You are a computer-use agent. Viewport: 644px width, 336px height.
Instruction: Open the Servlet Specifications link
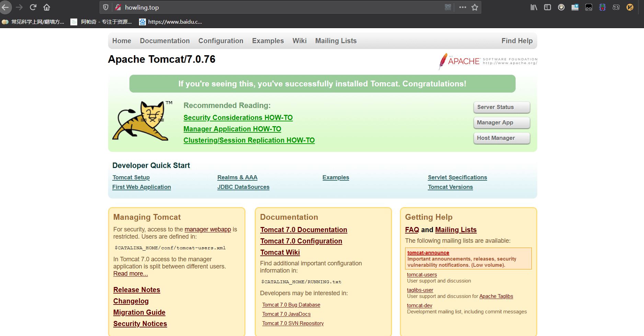457,177
